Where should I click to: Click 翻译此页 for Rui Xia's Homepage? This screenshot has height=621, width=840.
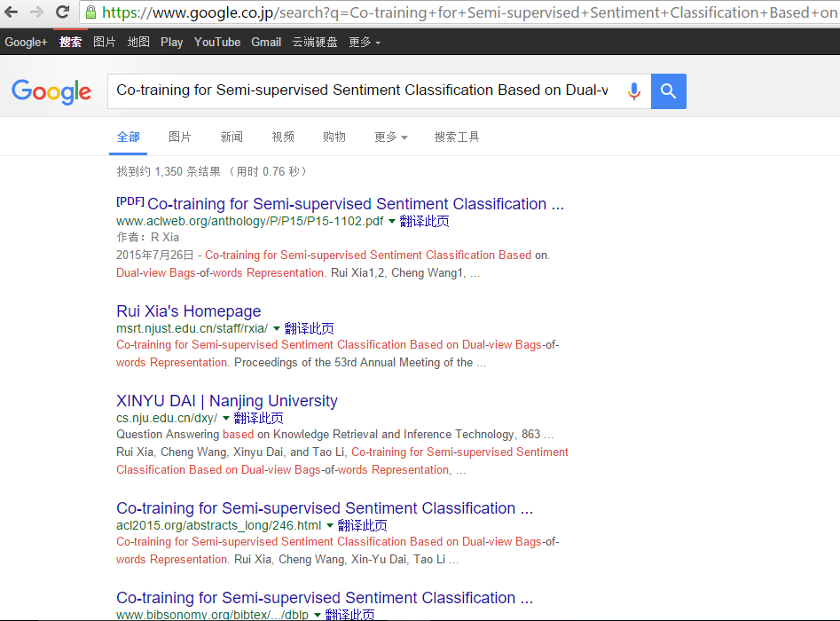(x=309, y=328)
